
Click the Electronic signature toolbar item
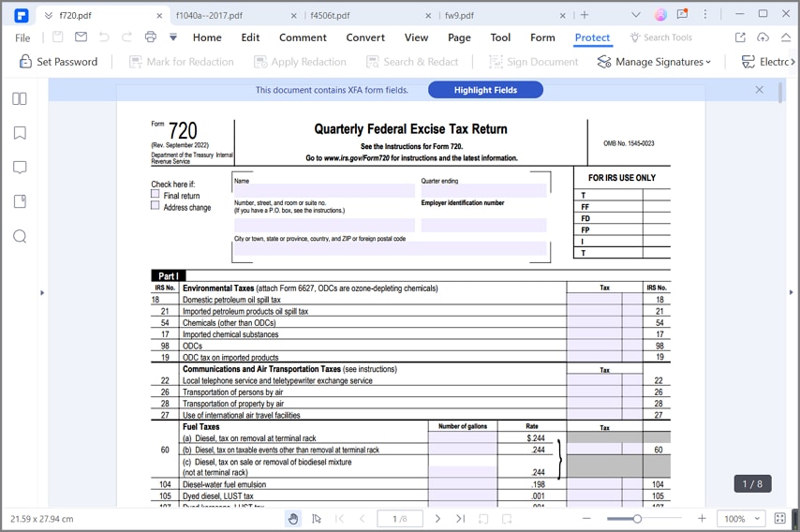point(764,62)
